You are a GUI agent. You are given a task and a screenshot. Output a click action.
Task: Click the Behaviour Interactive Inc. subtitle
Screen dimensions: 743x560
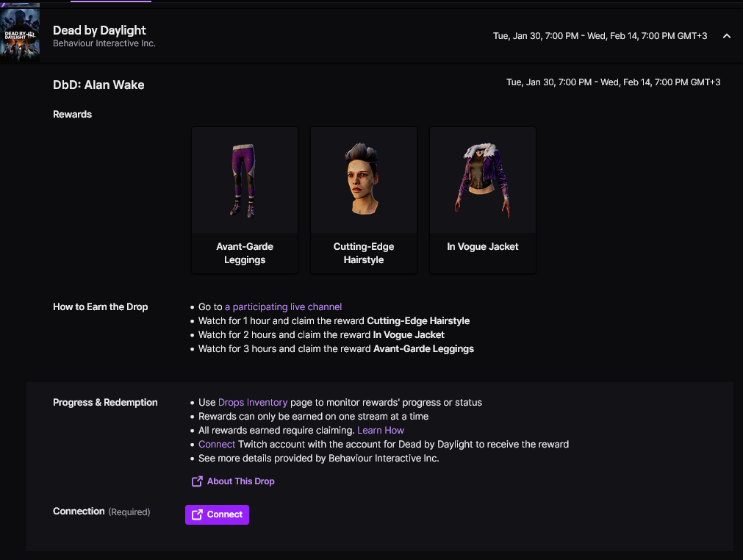tap(104, 43)
